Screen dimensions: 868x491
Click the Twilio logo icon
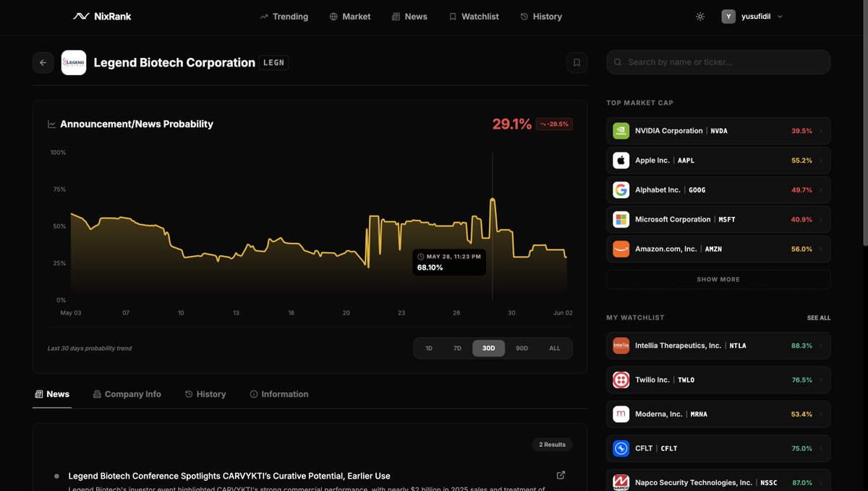[x=621, y=380]
